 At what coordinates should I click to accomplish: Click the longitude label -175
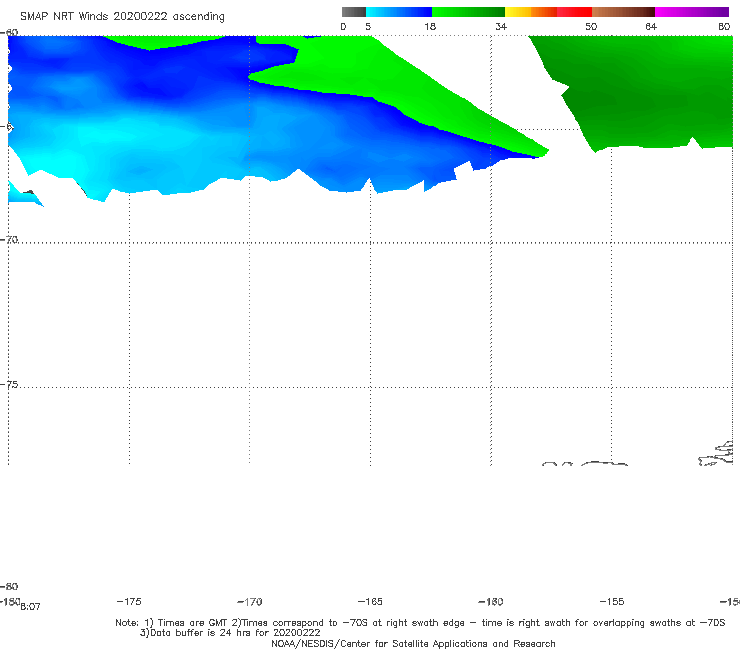pyautogui.click(x=129, y=602)
